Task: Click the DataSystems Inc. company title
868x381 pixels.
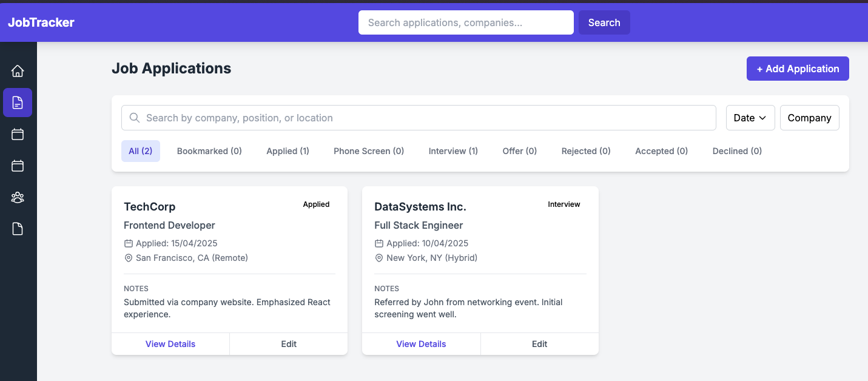Action: pos(420,207)
